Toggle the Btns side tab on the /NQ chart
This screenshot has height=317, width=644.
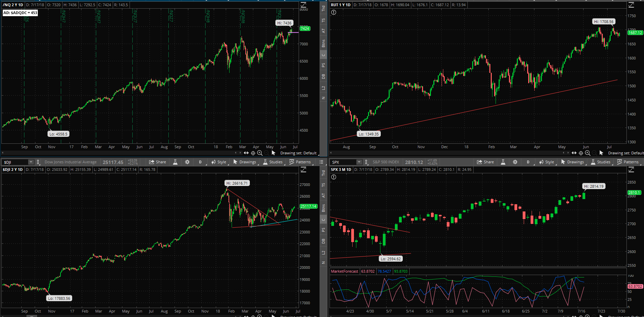[323, 43]
